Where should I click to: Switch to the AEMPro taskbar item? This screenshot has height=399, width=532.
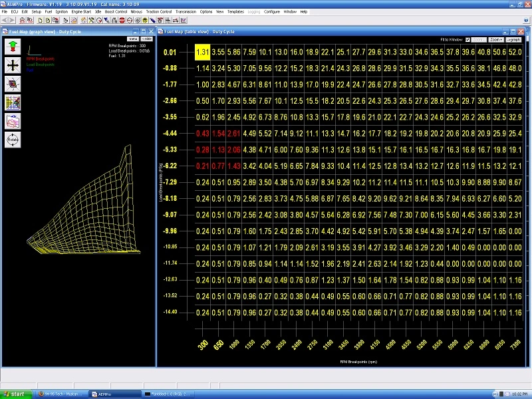(115, 394)
